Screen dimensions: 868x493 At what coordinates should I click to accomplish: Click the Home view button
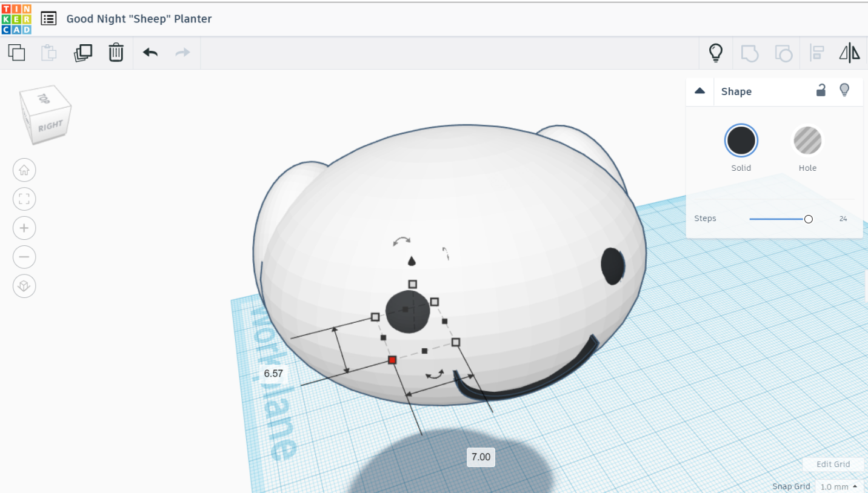pos(24,170)
